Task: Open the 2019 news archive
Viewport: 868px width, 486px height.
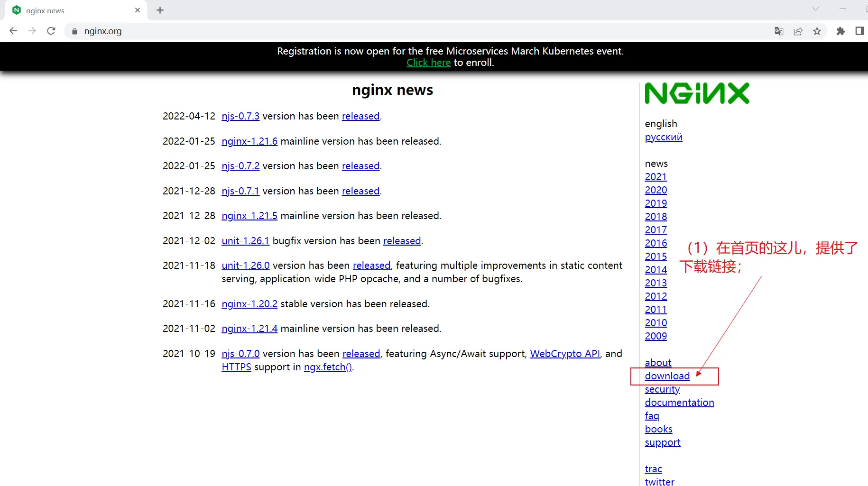Action: [x=656, y=203]
